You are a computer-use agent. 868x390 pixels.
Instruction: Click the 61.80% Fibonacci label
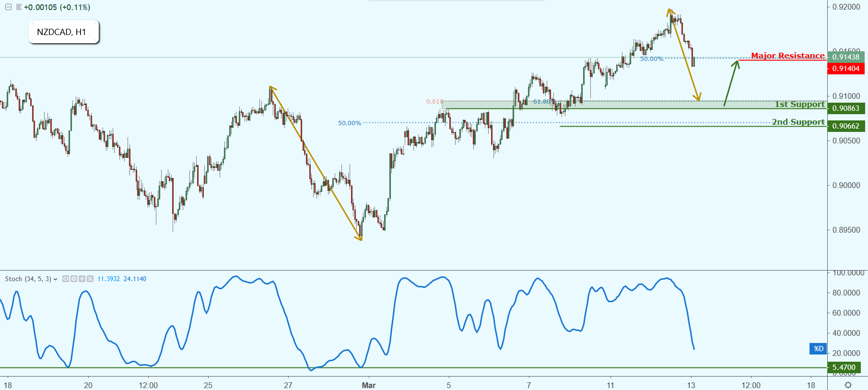pos(544,102)
